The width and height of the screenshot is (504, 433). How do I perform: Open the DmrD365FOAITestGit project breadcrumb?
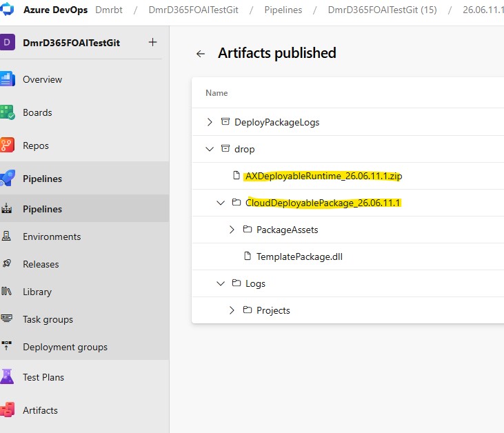coord(193,10)
